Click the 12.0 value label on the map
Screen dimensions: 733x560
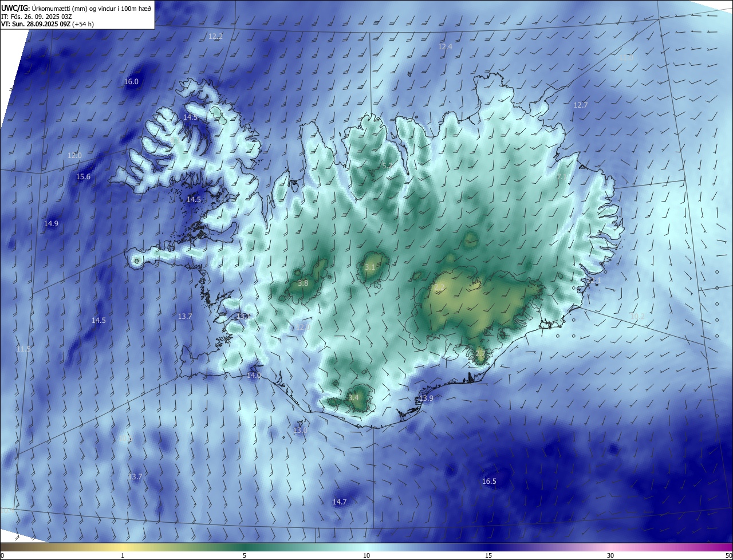74,156
